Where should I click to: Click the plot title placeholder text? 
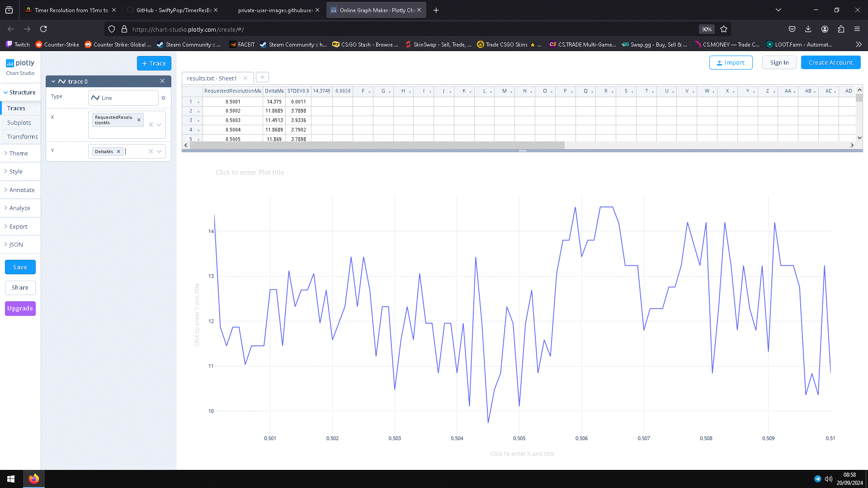[x=250, y=173]
